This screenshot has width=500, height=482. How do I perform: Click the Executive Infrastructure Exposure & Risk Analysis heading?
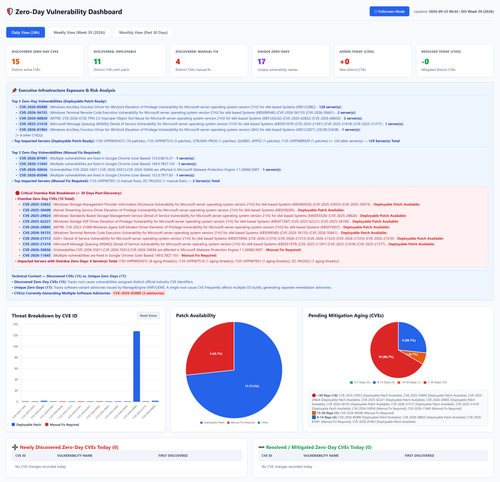point(67,90)
